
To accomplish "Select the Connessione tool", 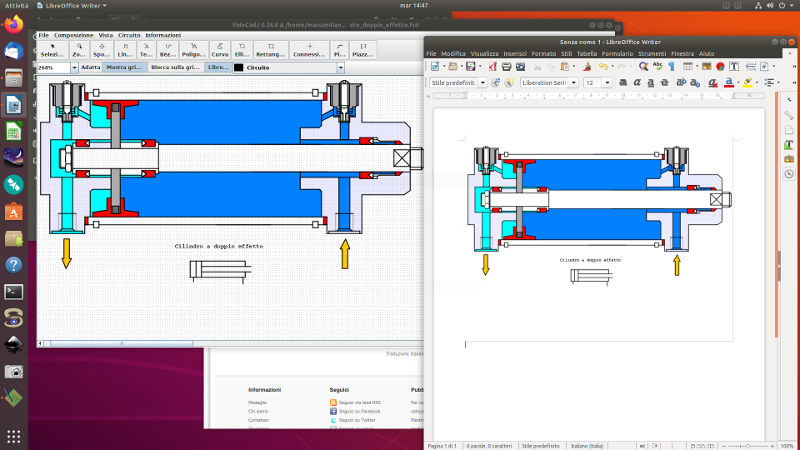I will [x=311, y=50].
